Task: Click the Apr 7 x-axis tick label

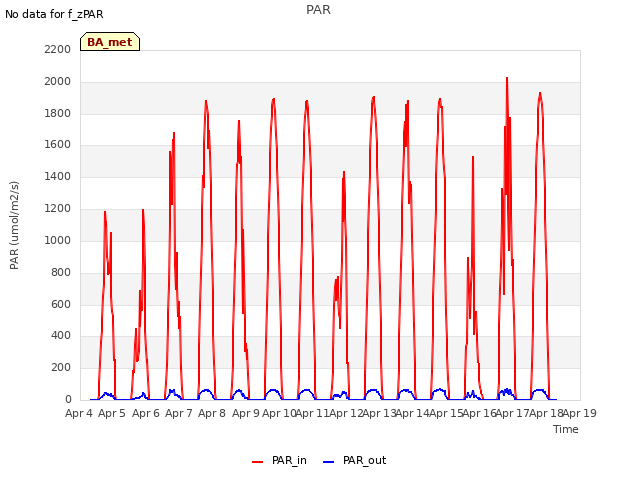Action: 179,413
